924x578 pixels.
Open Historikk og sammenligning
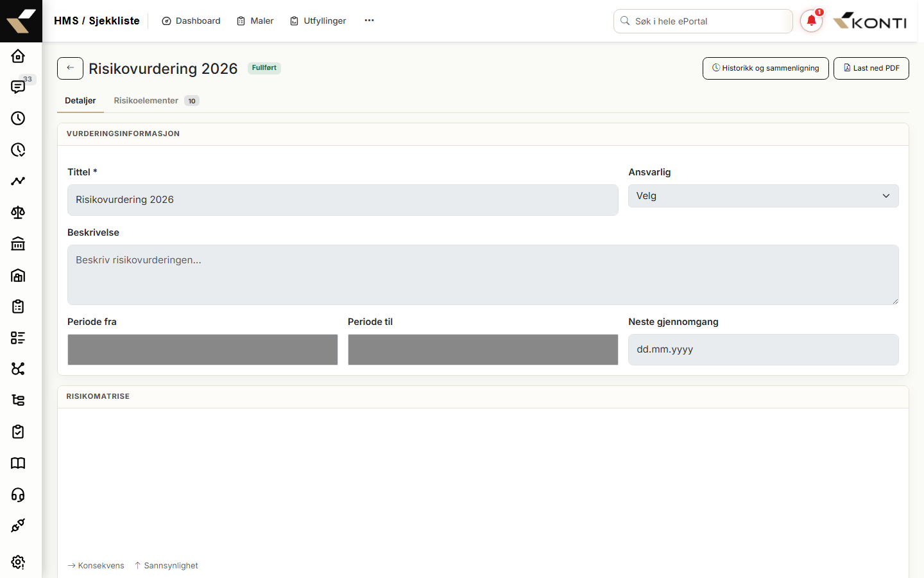[766, 68]
